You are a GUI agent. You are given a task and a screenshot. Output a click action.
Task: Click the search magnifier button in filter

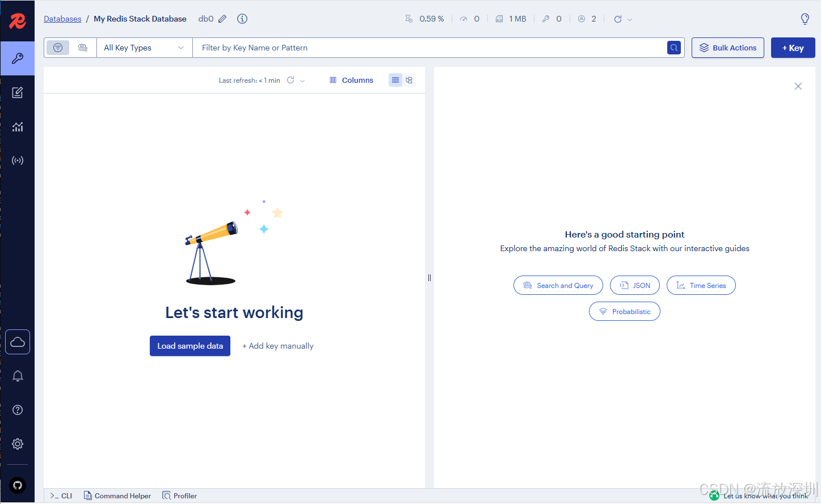pyautogui.click(x=674, y=48)
